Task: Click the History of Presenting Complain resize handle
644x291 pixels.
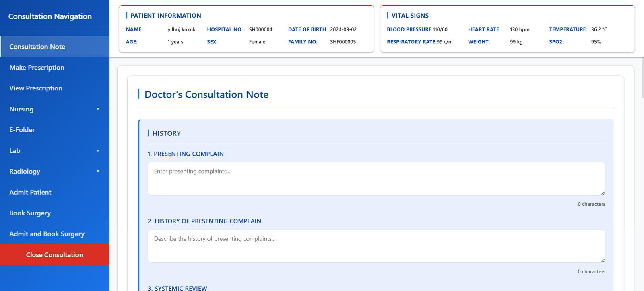Action: (603, 260)
